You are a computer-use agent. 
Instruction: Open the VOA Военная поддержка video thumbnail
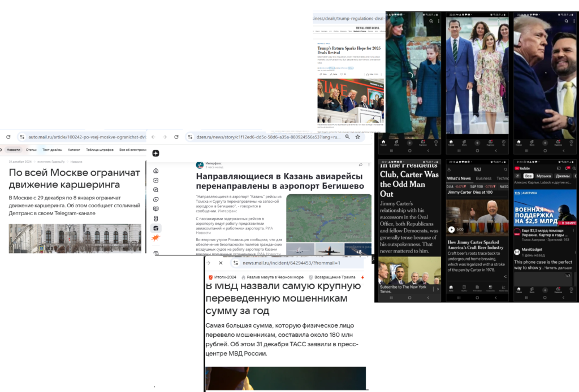[x=545, y=207]
